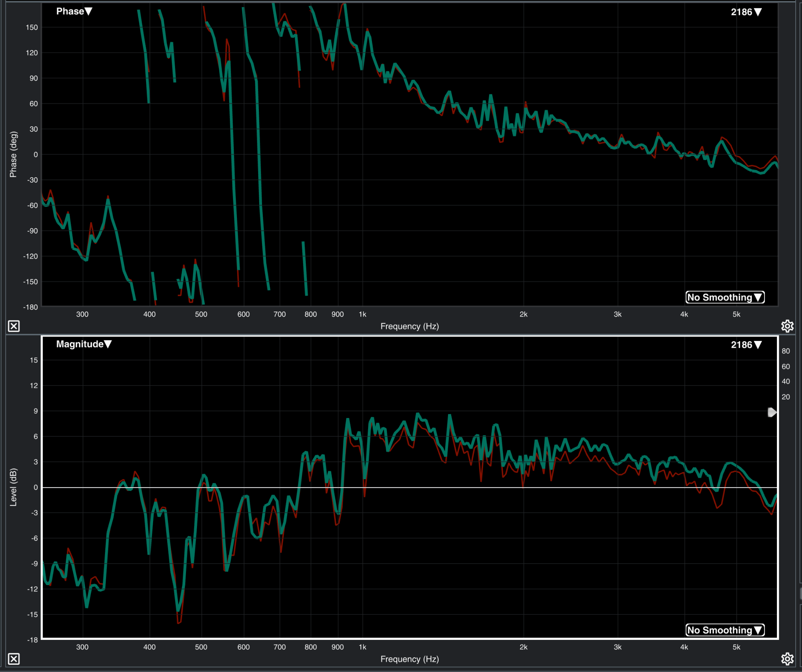Click the Phase (deg) axis label
The image size is (802, 672).
click(13, 155)
